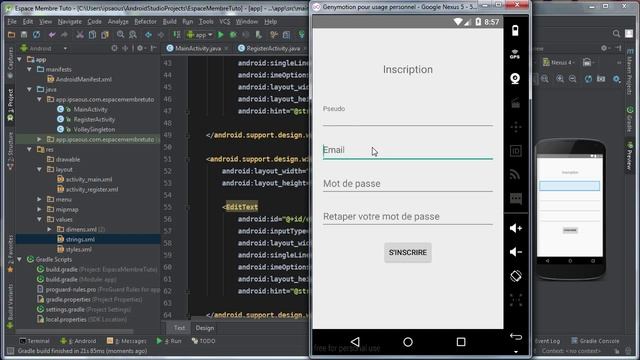
Task: Click the Copy toolbar icon
Action: click(x=93, y=35)
